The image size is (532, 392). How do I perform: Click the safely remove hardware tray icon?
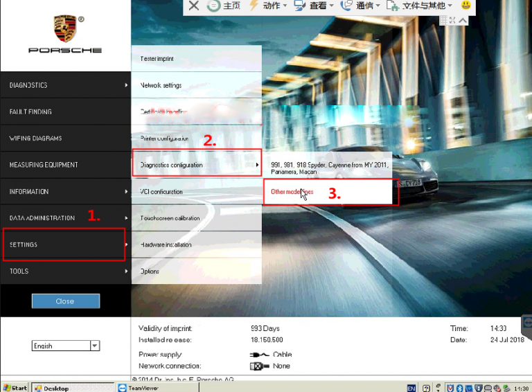pyautogui.click(x=506, y=389)
